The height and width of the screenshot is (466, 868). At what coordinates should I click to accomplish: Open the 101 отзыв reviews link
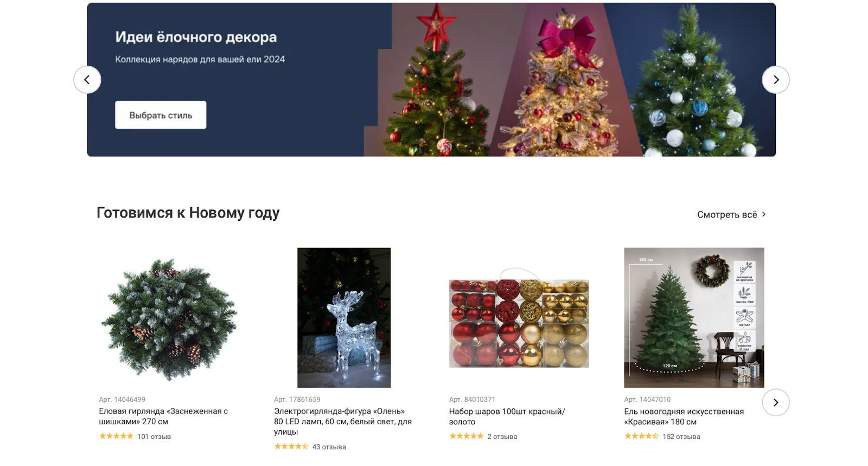tap(154, 436)
